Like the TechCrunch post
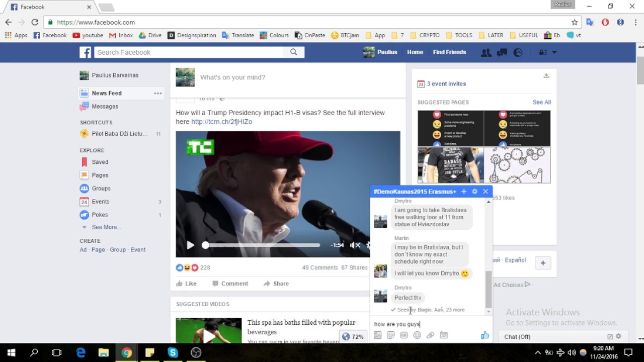Screen dimensions: 644x362 [186, 284]
